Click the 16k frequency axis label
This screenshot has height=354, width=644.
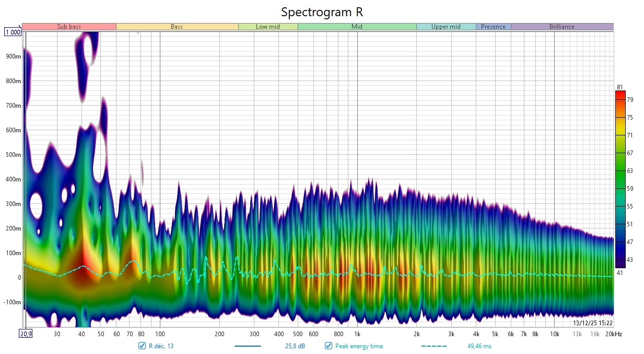[595, 334]
